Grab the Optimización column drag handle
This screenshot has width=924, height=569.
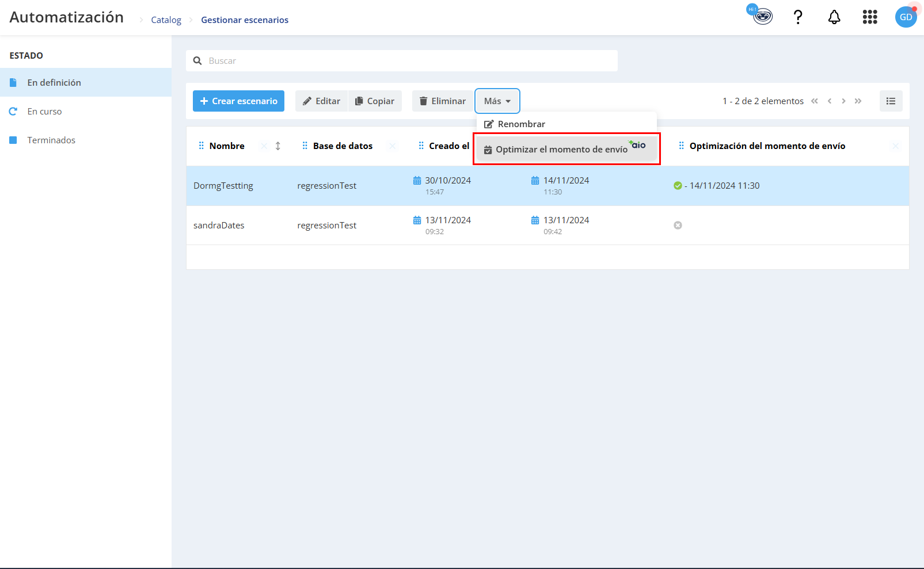click(x=681, y=146)
